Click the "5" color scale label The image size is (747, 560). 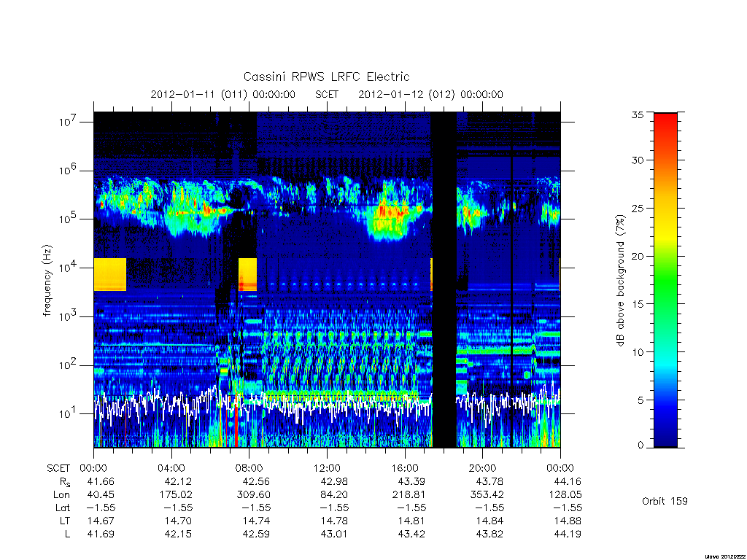(640, 400)
